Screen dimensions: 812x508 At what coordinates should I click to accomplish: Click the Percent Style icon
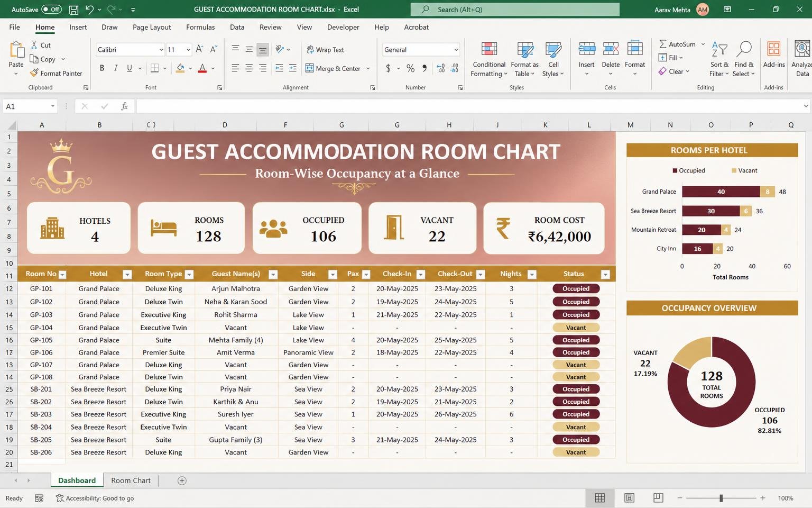(410, 68)
